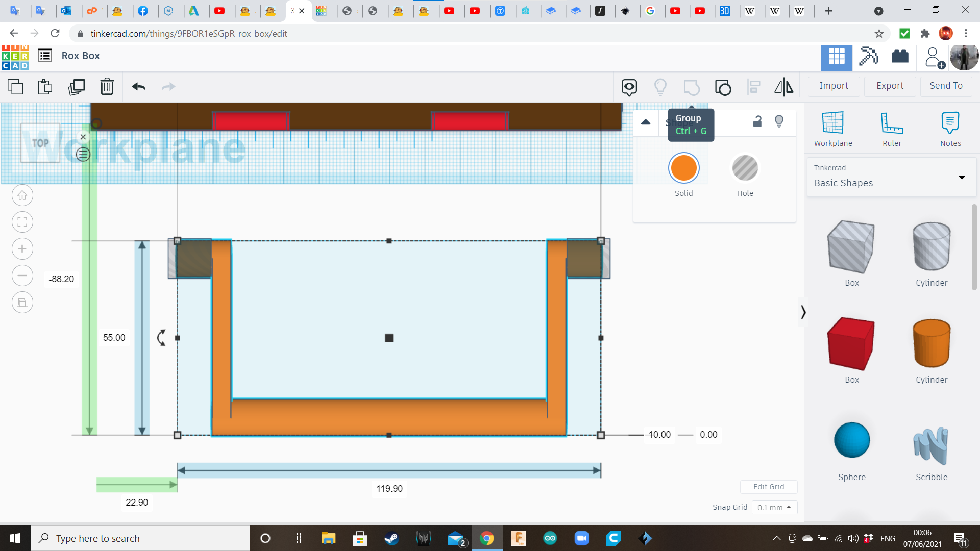Click the Import button

pos(834,86)
